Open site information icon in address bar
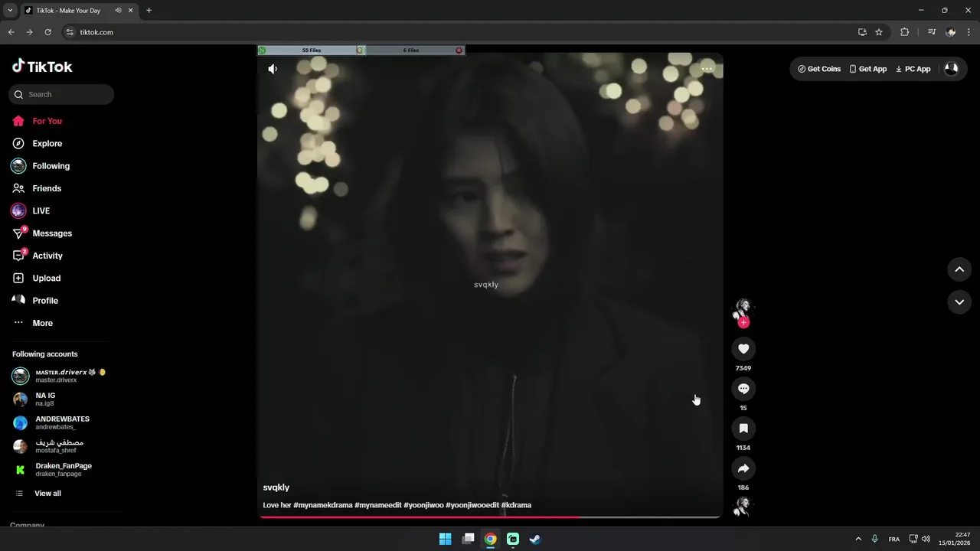 pyautogui.click(x=70, y=32)
